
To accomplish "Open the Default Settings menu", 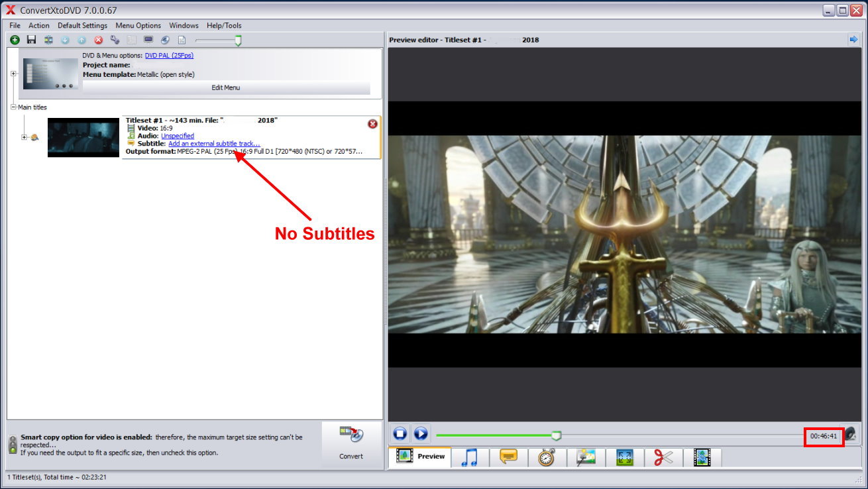I will [x=82, y=25].
